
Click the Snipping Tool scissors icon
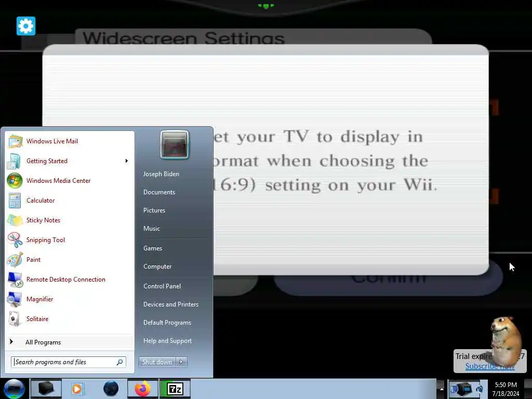(15, 240)
